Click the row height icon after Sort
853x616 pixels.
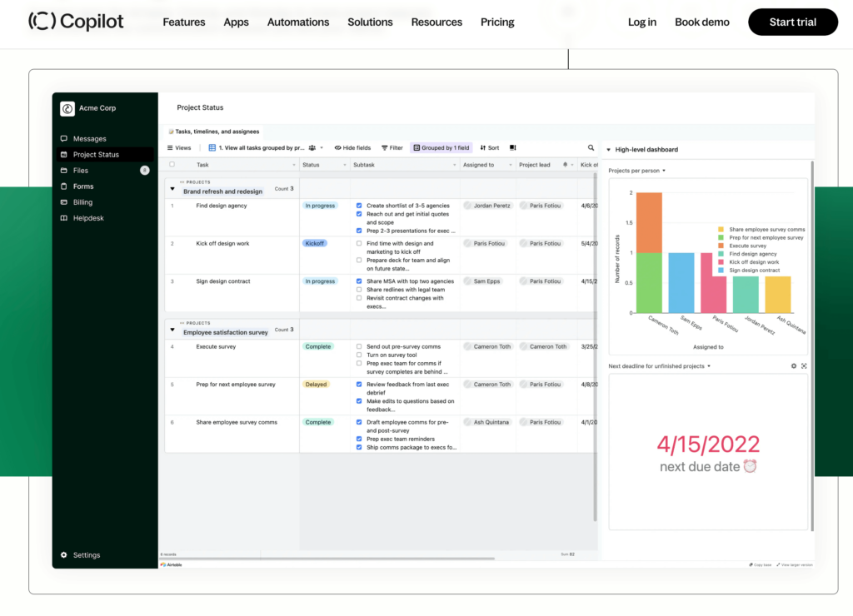click(x=512, y=148)
